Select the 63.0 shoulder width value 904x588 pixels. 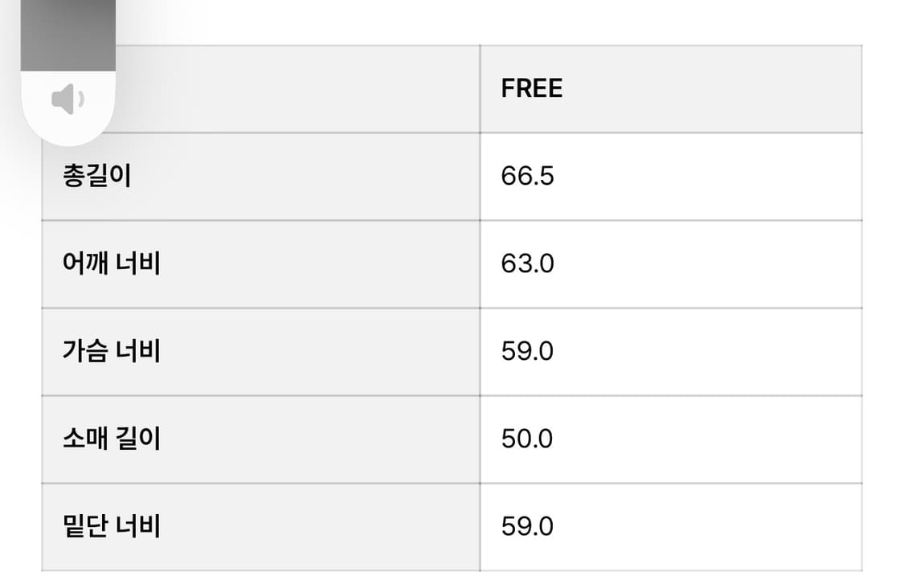pyautogui.click(x=527, y=263)
